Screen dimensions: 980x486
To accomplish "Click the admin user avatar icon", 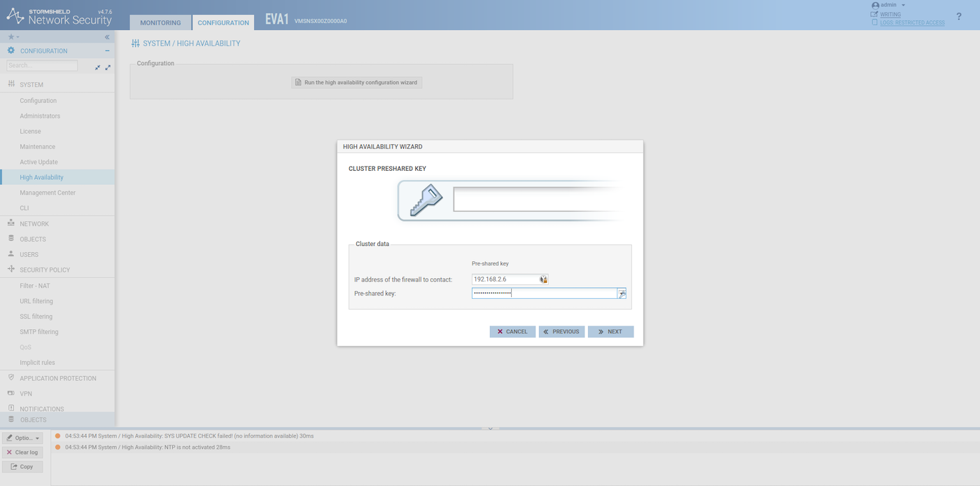I will (875, 5).
